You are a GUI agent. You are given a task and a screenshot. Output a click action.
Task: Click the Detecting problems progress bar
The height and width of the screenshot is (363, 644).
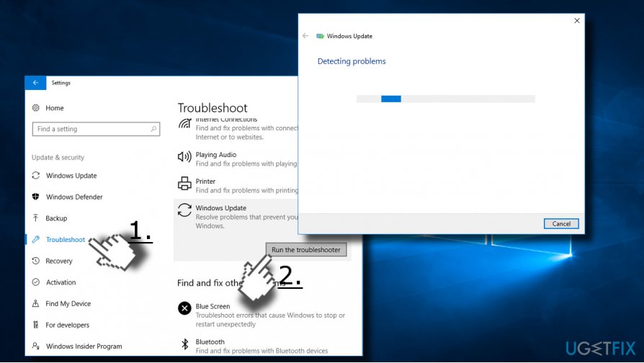click(x=446, y=99)
